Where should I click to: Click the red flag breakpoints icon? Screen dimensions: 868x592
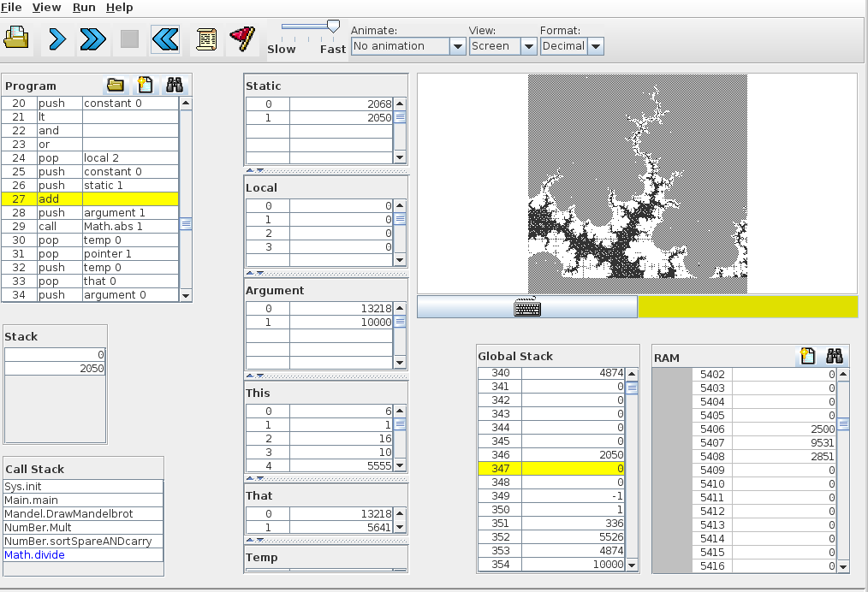click(x=242, y=38)
